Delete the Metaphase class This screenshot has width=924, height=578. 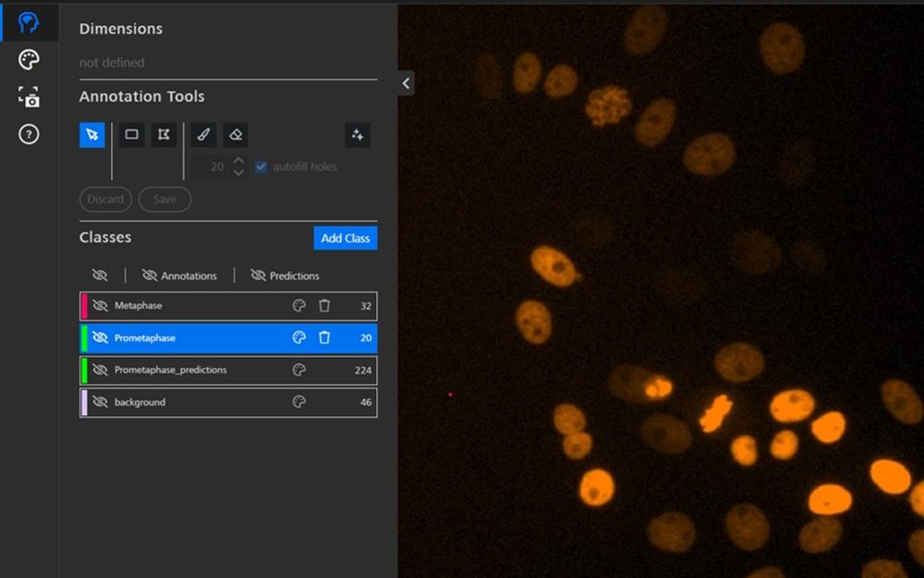[x=324, y=305]
